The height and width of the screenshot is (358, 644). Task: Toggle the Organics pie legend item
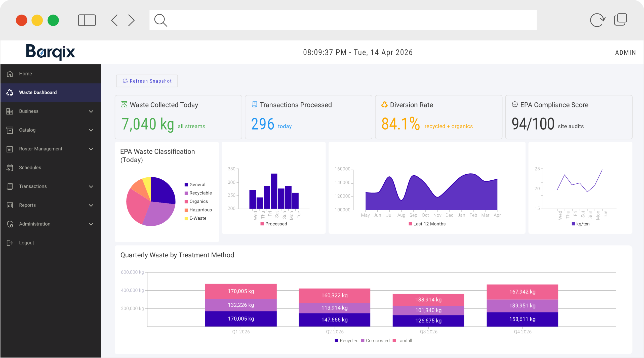click(x=196, y=202)
